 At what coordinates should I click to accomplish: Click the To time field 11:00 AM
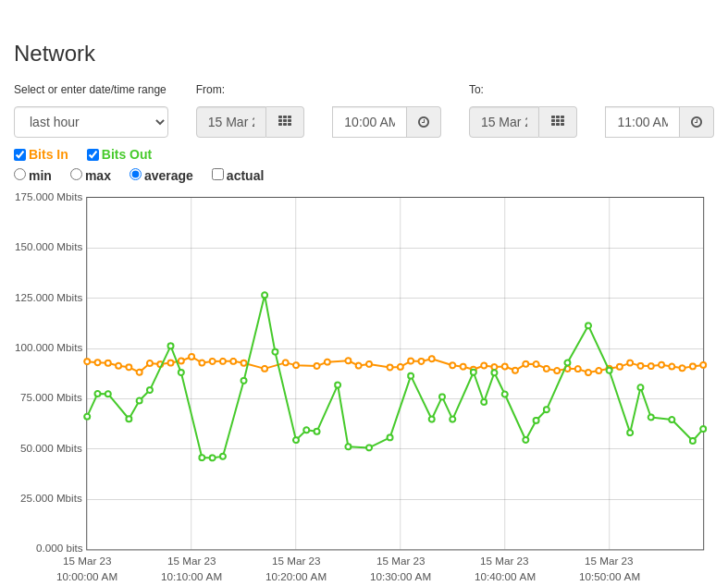pos(643,122)
